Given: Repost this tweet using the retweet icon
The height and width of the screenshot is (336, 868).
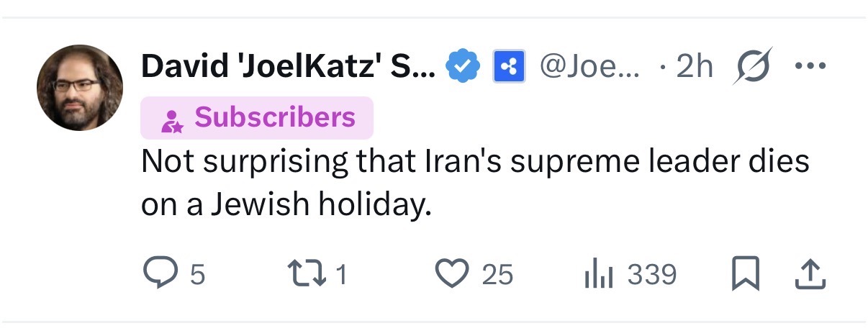Looking at the screenshot, I should (302, 273).
